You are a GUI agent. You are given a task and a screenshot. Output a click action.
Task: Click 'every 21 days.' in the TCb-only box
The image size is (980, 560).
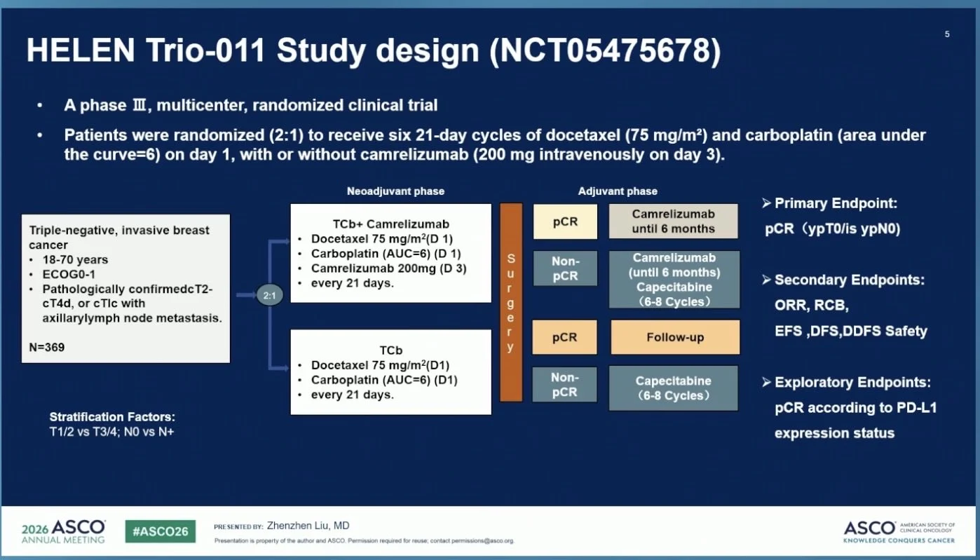point(353,395)
